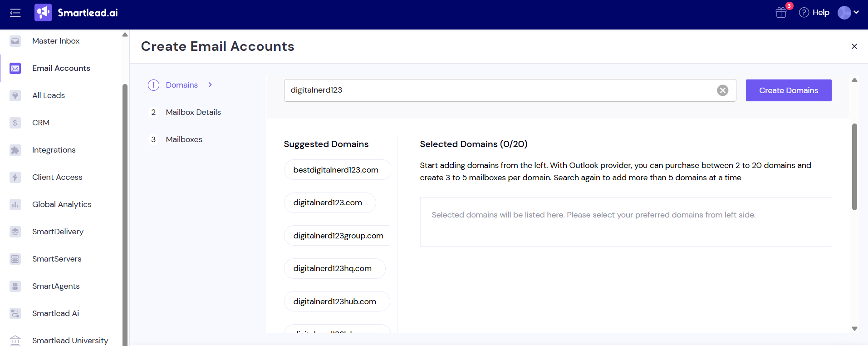Open Global Analytics page
Screen dimensions: 868x346
pos(62,204)
